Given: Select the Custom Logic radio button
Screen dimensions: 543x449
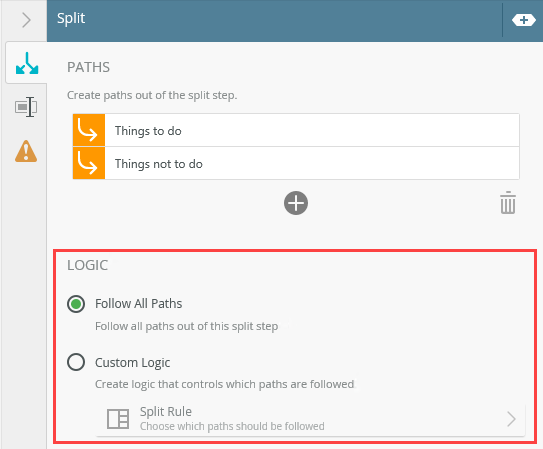Looking at the screenshot, I should point(76,362).
